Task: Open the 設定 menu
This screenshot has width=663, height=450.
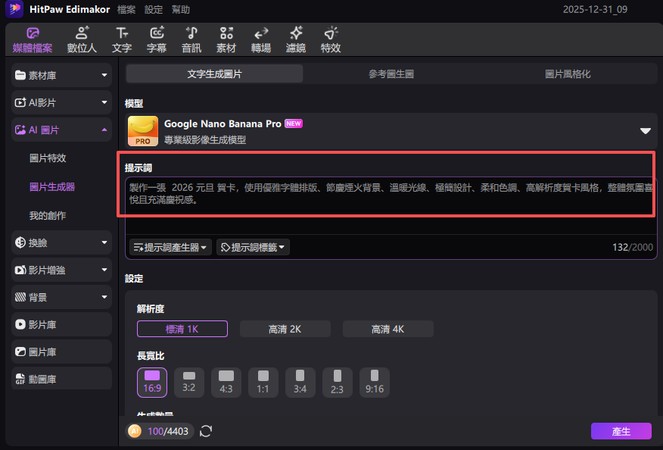Action: pos(153,9)
